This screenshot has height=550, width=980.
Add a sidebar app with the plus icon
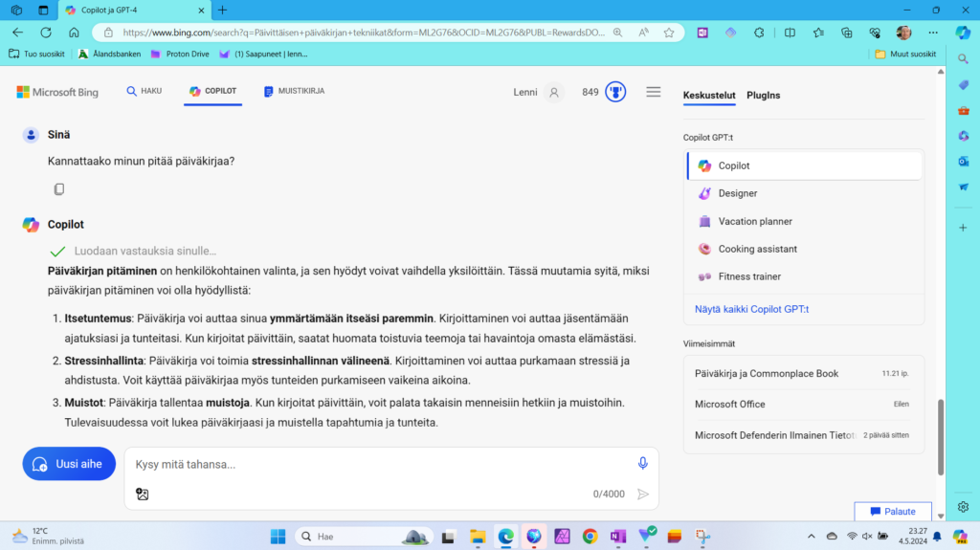(x=963, y=228)
